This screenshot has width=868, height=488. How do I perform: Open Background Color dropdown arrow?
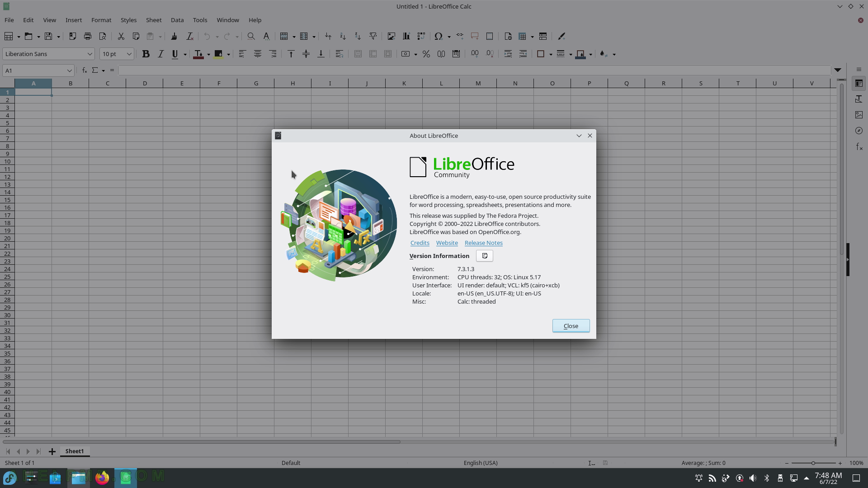228,54
